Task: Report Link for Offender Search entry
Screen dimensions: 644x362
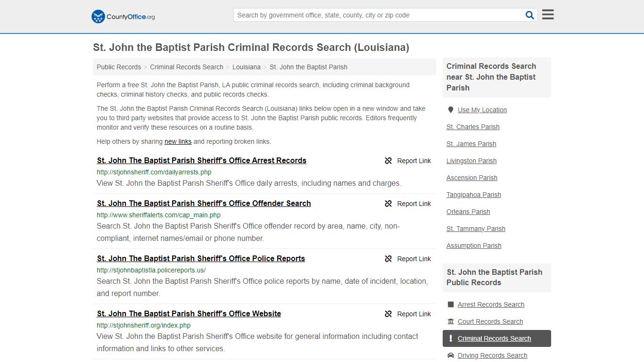Action: [408, 204]
